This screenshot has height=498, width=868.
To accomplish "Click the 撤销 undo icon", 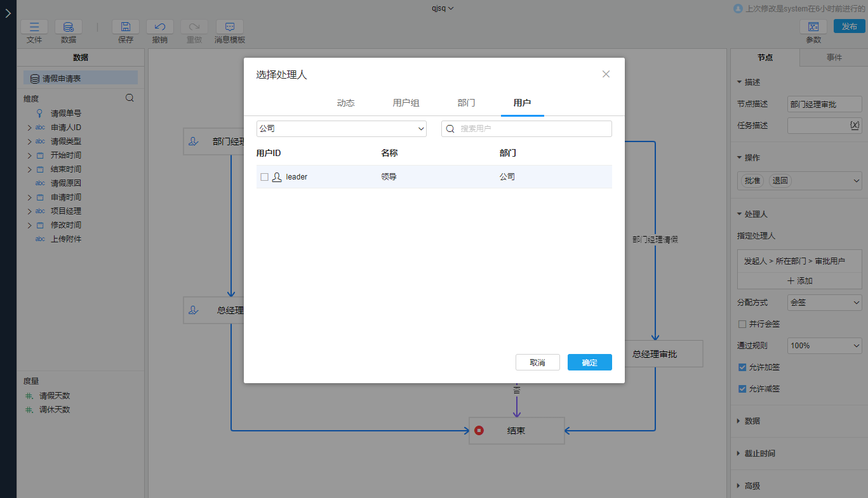I will (160, 27).
